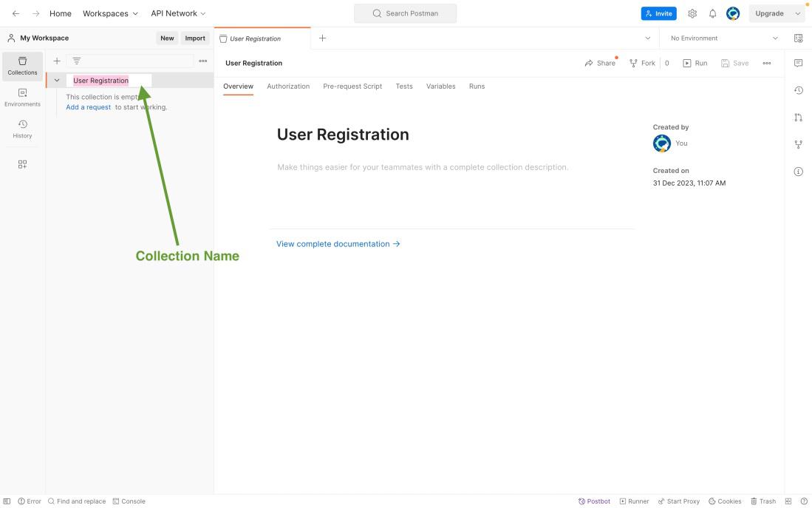Open the notifications bell
The height and width of the screenshot is (508, 812).
point(712,13)
